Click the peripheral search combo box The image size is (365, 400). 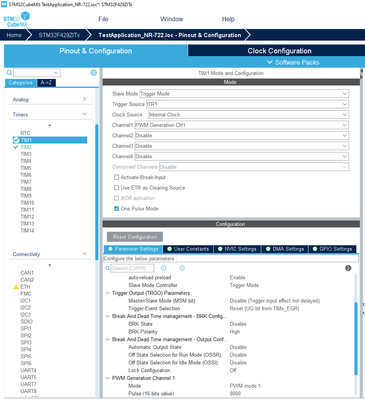click(37, 73)
